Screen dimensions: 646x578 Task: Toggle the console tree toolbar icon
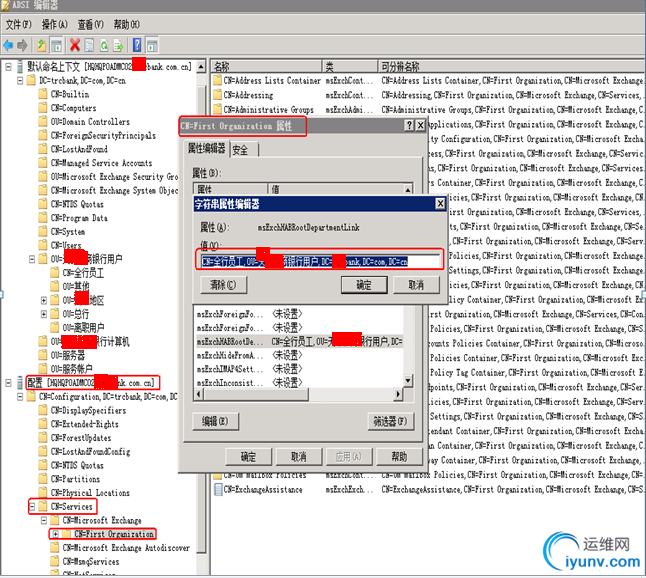coord(56,45)
